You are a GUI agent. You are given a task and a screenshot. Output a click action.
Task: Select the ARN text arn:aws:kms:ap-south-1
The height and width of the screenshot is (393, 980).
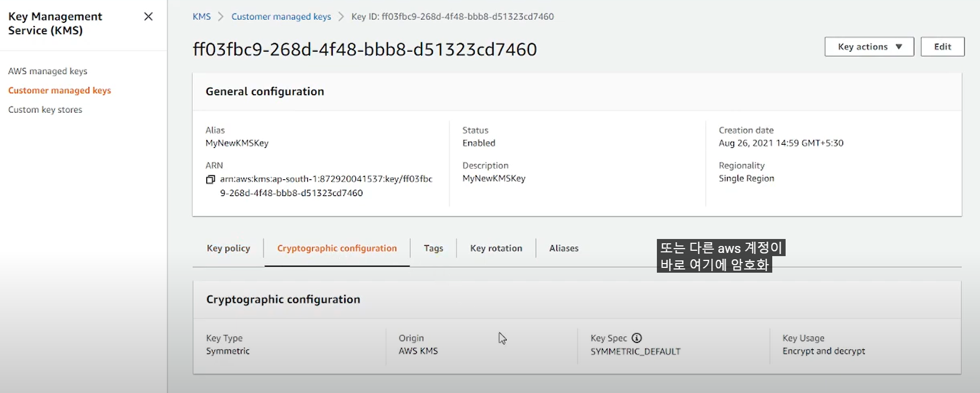tap(326, 186)
